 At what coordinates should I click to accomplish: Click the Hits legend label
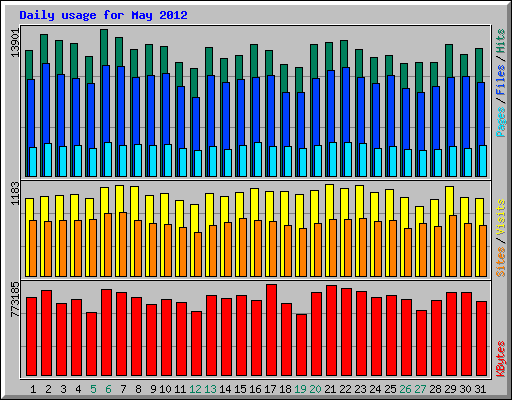pos(501,41)
